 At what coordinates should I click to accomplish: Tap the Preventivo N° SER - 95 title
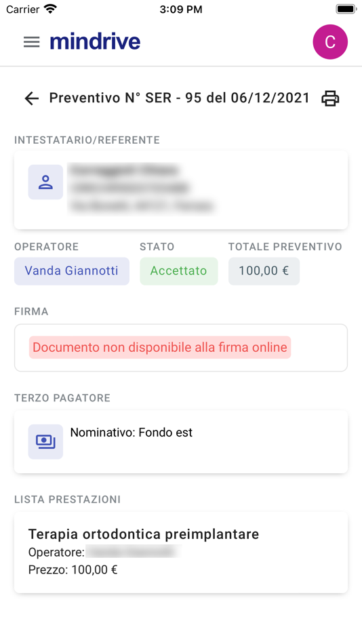click(179, 98)
